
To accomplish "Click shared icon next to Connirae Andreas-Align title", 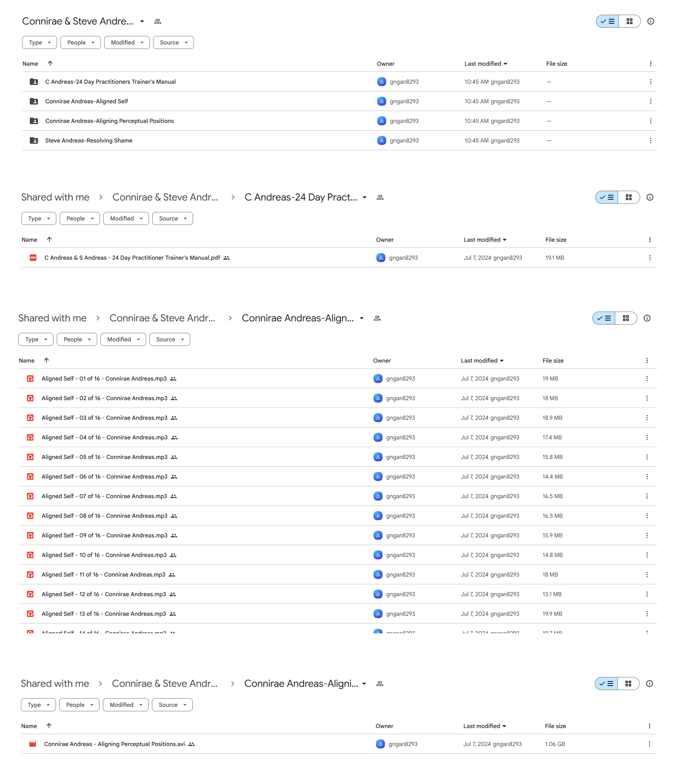I will pos(377,318).
